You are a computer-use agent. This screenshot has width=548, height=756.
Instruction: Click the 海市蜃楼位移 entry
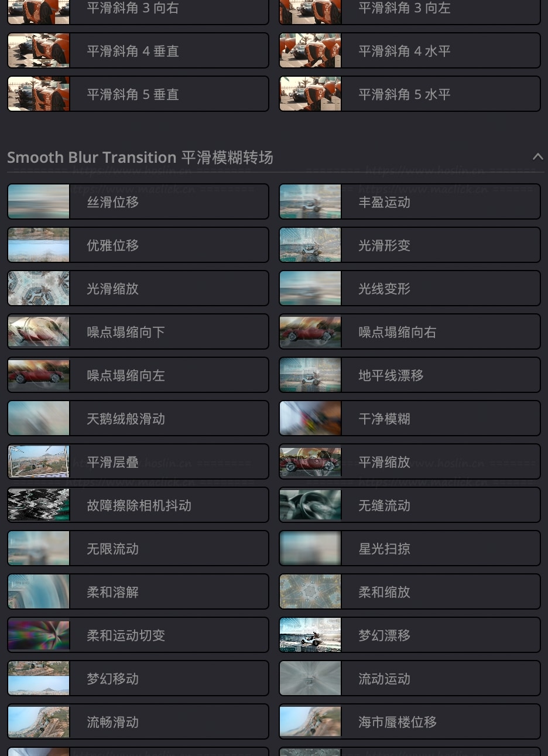[410, 722]
